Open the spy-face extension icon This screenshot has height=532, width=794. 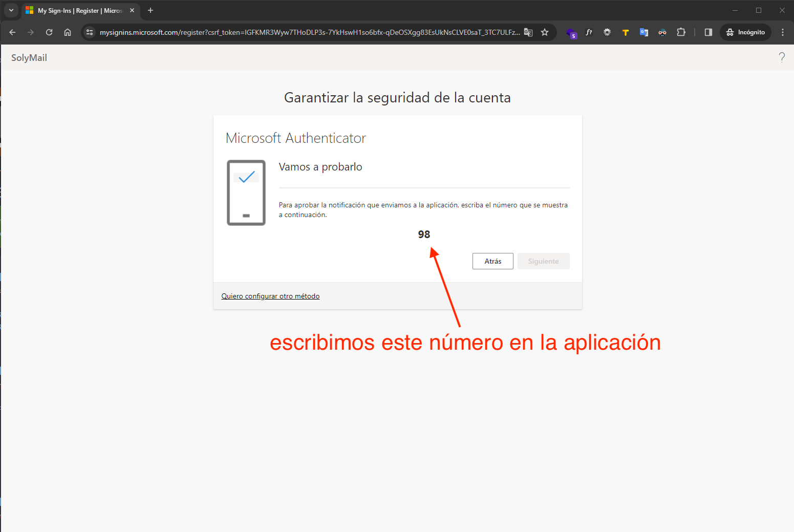pyautogui.click(x=662, y=32)
